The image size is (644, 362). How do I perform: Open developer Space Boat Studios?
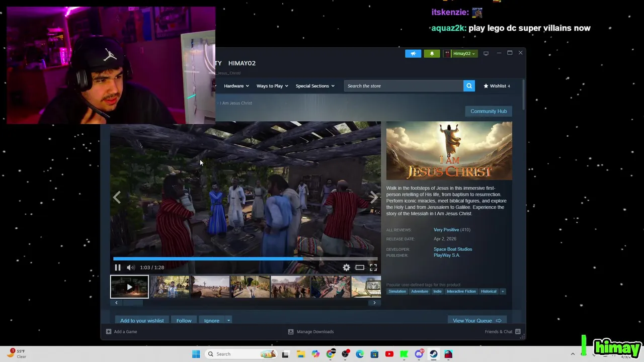pyautogui.click(x=453, y=249)
